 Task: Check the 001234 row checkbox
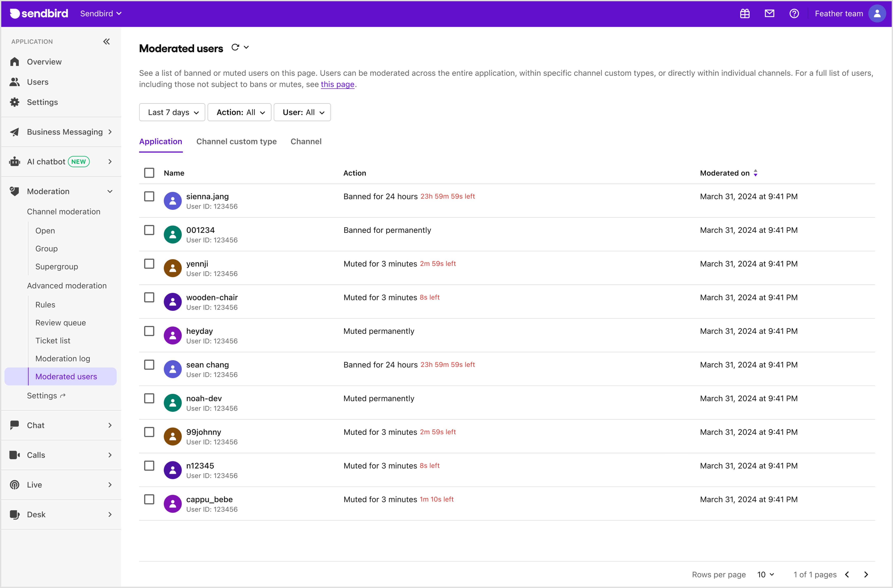[149, 230]
